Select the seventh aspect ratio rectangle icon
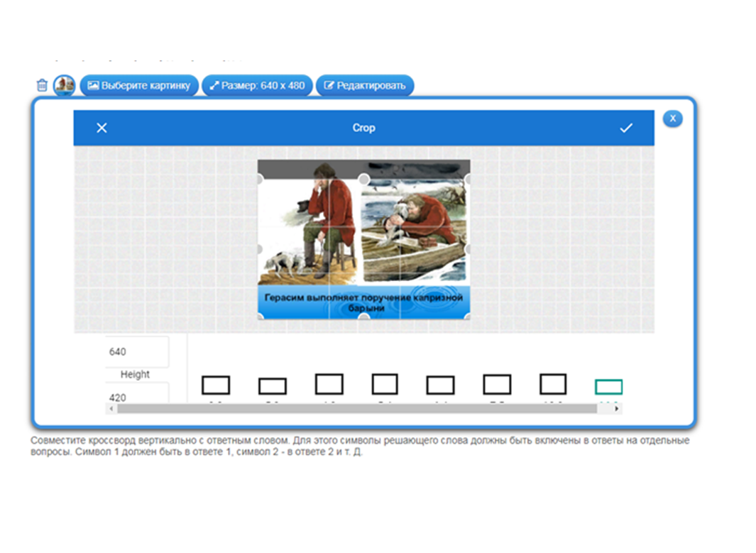 pos(553,384)
